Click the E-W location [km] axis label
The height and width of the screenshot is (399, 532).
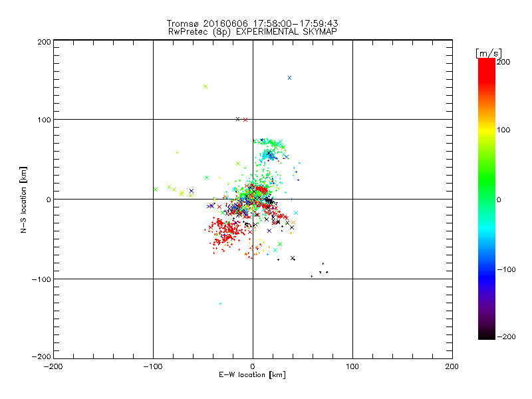[252, 375]
